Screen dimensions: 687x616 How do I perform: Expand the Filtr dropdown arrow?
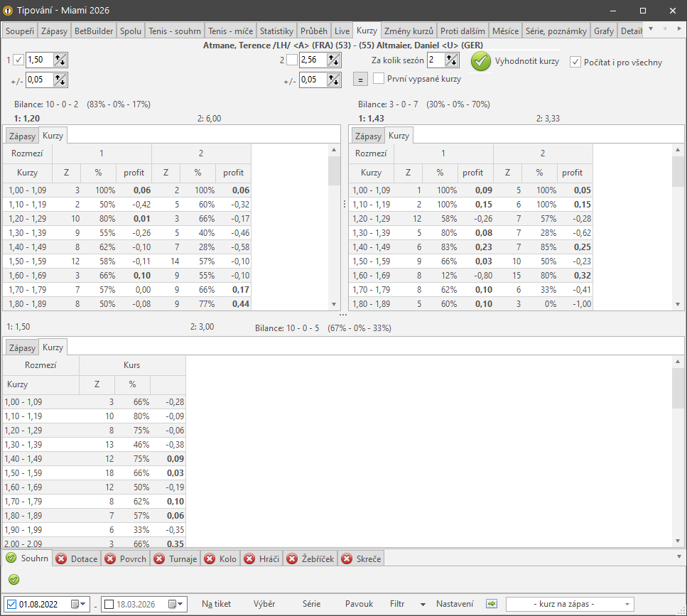point(423,605)
